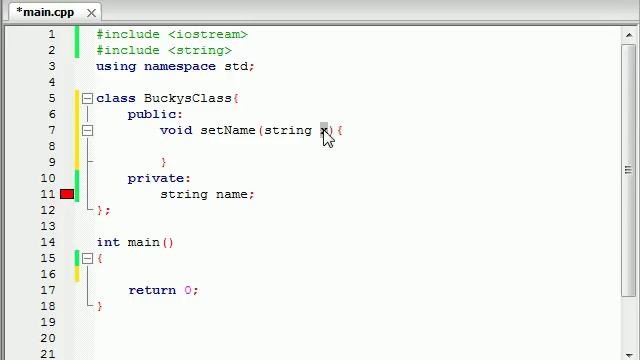Click 'string name;' declaration on line 11
Screen dimensions: 640x360
[207, 194]
